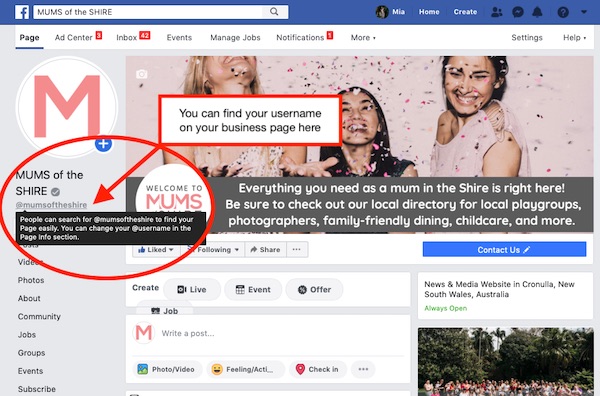The width and height of the screenshot is (600, 396).
Task: Click the M avatar in post composer
Action: (x=143, y=333)
